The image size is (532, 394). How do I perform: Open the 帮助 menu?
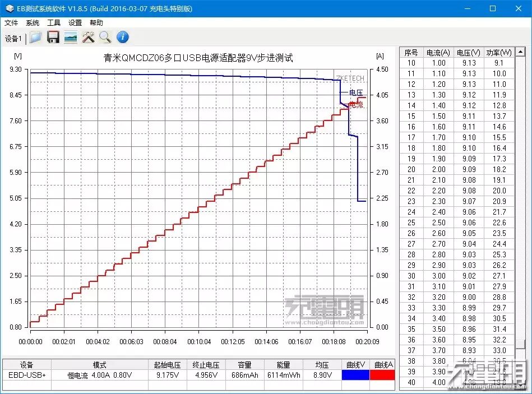[96, 23]
